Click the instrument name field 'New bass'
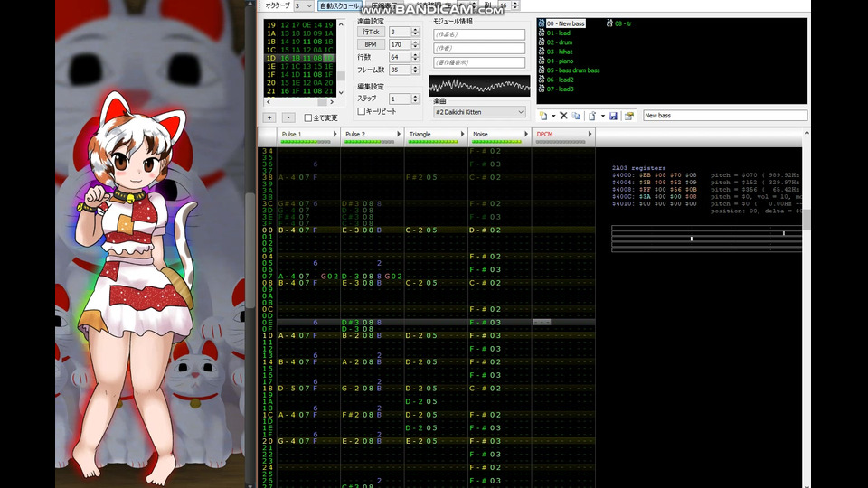This screenshot has height=488, width=868. [724, 116]
